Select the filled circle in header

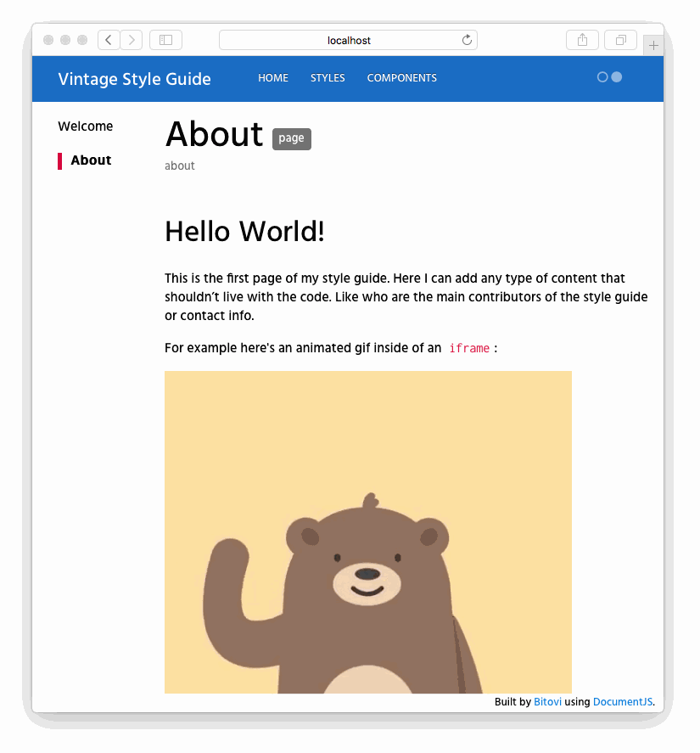tap(617, 77)
